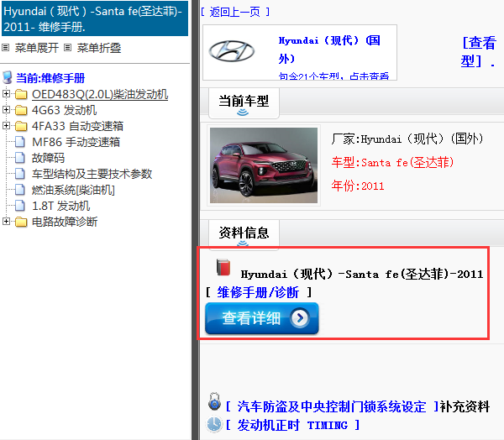Click the 当前:维修手册 root icon
Image resolution: width=504 pixels, height=440 pixels.
[8, 77]
